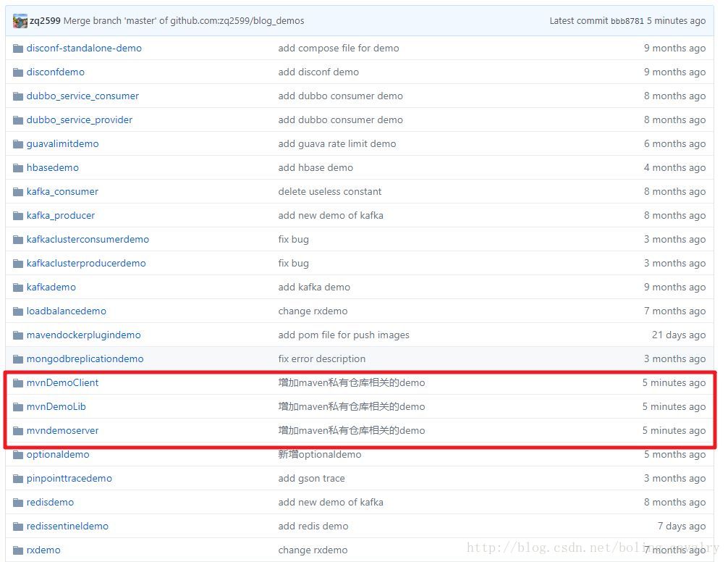Click folder icon beside dubbo_service_provider
The image size is (728, 562).
[18, 119]
